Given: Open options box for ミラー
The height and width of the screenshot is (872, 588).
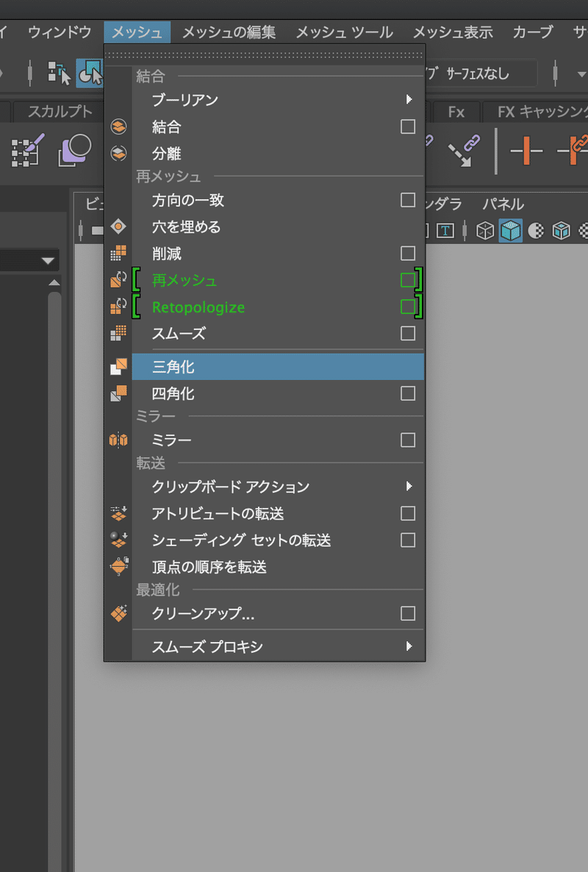Looking at the screenshot, I should 408,440.
